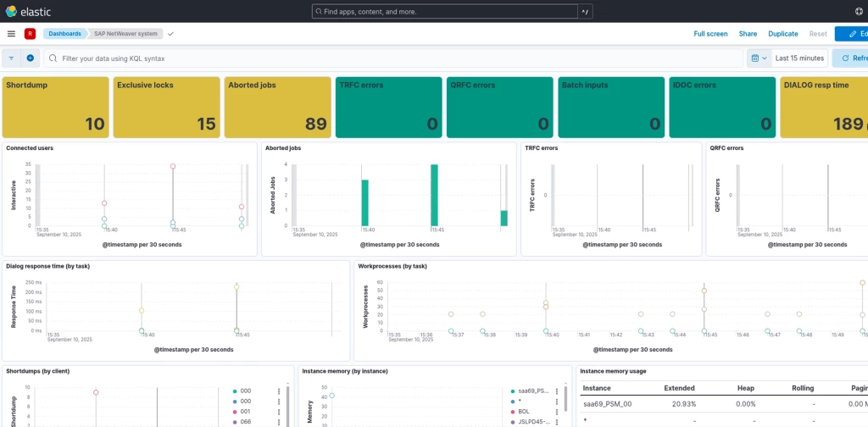The height and width of the screenshot is (427, 868).
Task: Go to the Dashboards breadcrumb
Action: [64, 34]
